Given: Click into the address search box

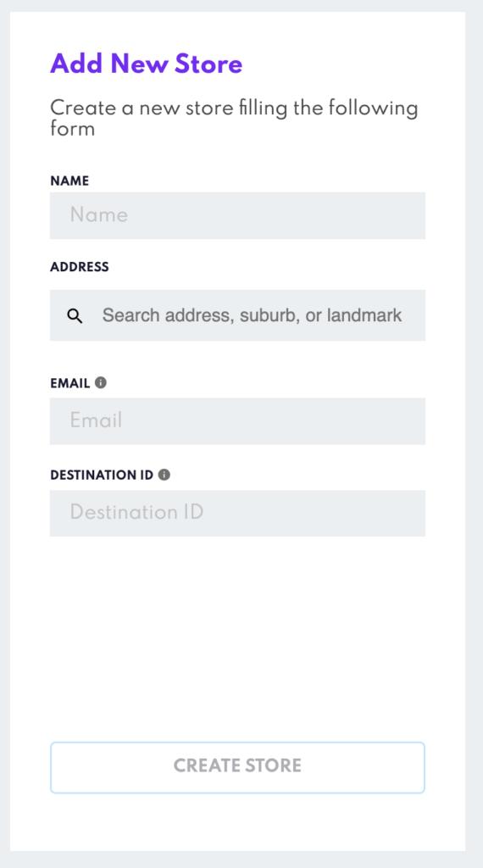Looking at the screenshot, I should coord(237,315).
